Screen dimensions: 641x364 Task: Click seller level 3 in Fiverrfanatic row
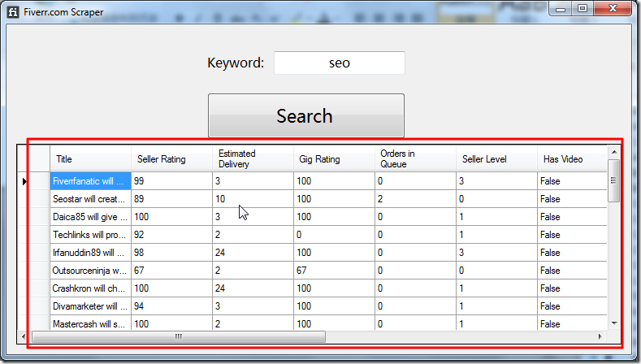pyautogui.click(x=496, y=180)
